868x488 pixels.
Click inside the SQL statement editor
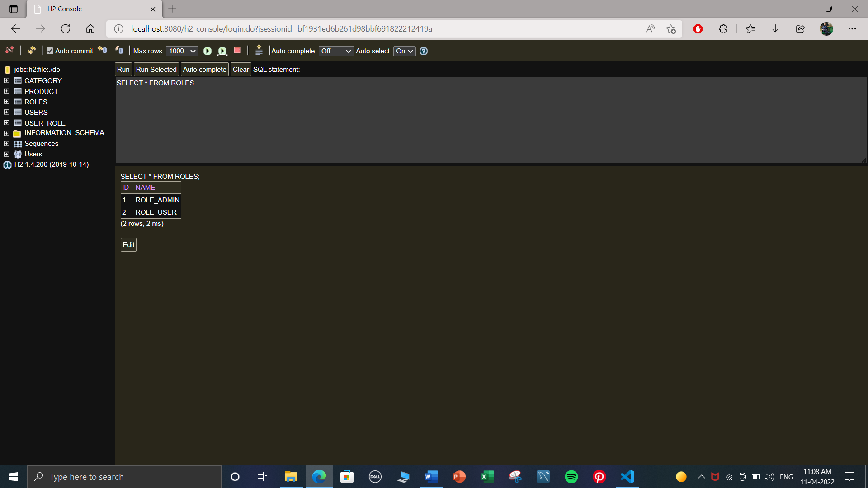click(x=491, y=120)
